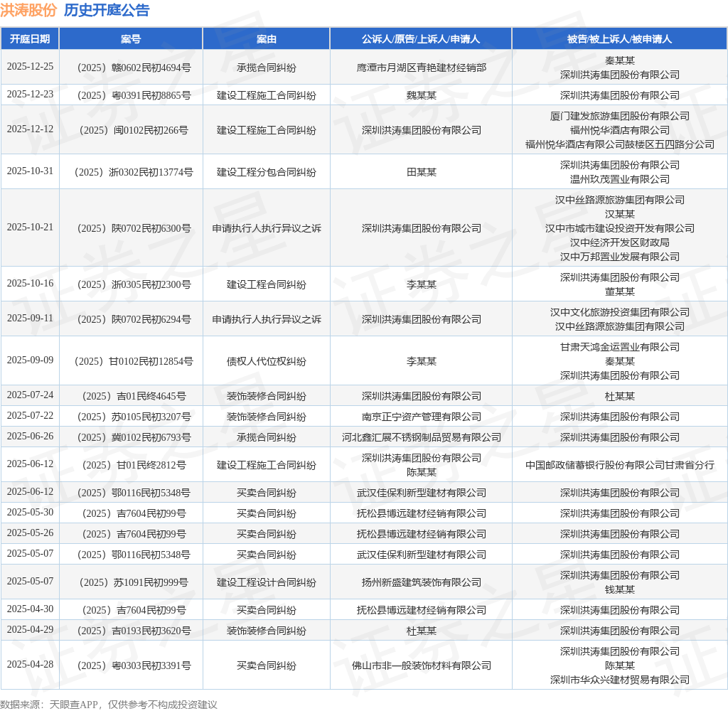Screen dimensions: 728x711
Task: Click cause 建设工程合同纠纷
Action: click(267, 284)
